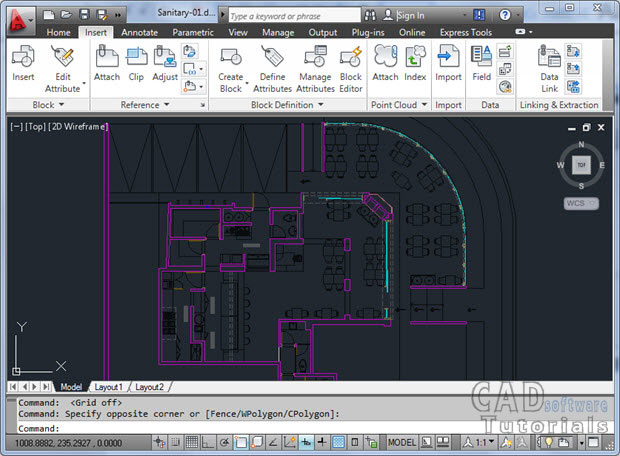The width and height of the screenshot is (620, 456).
Task: Open the Define Attributes tool
Action: pos(272,69)
